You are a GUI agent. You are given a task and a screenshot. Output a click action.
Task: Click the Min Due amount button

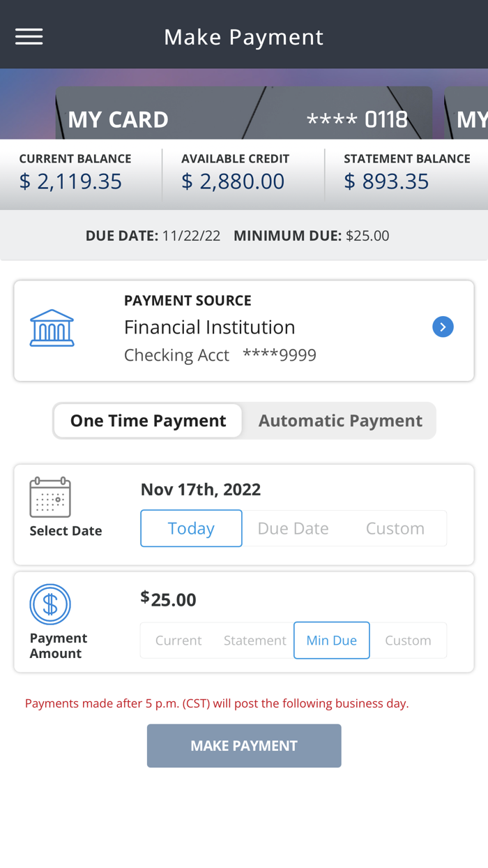(331, 640)
